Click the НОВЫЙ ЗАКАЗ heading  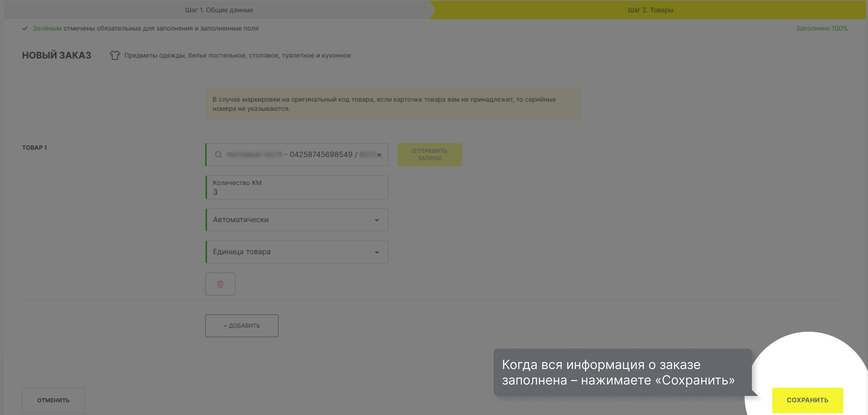57,55
